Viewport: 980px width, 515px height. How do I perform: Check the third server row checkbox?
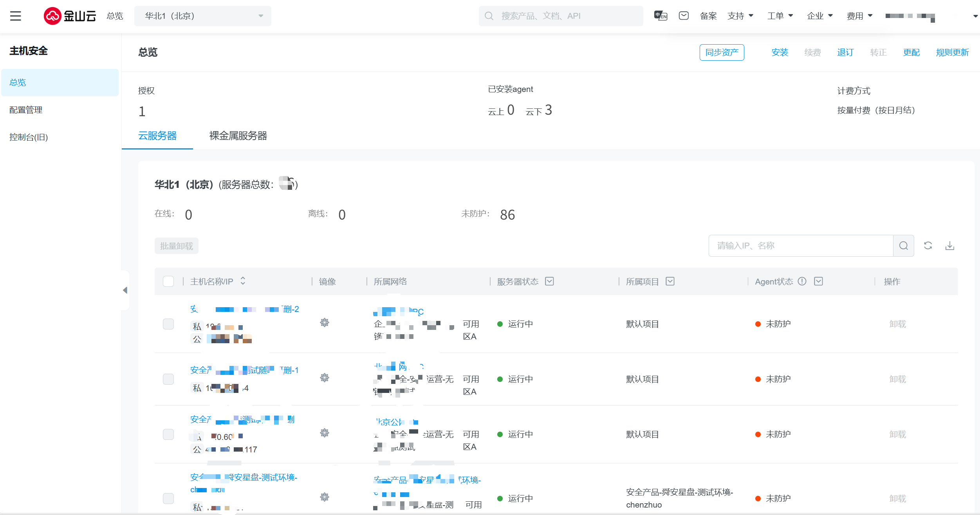168,434
